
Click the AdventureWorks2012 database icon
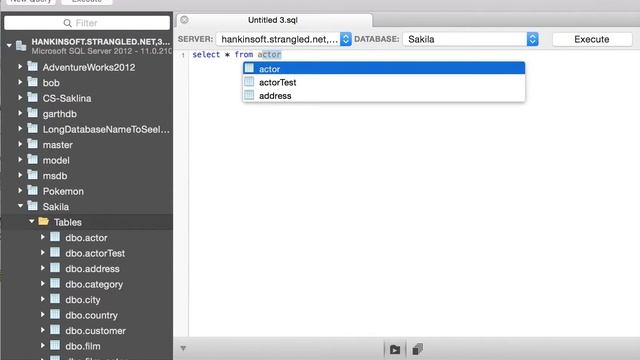33,66
